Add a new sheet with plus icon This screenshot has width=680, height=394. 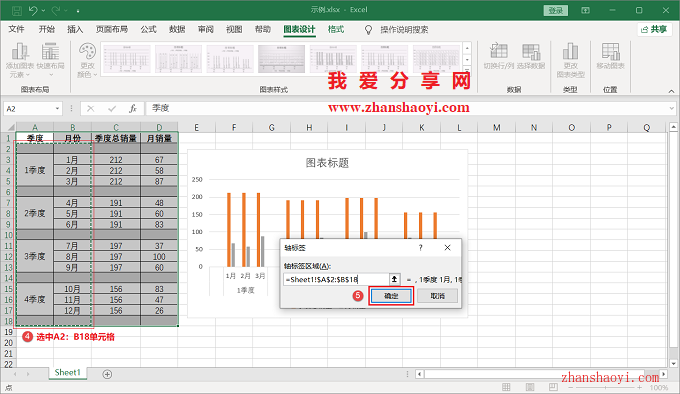(x=107, y=374)
